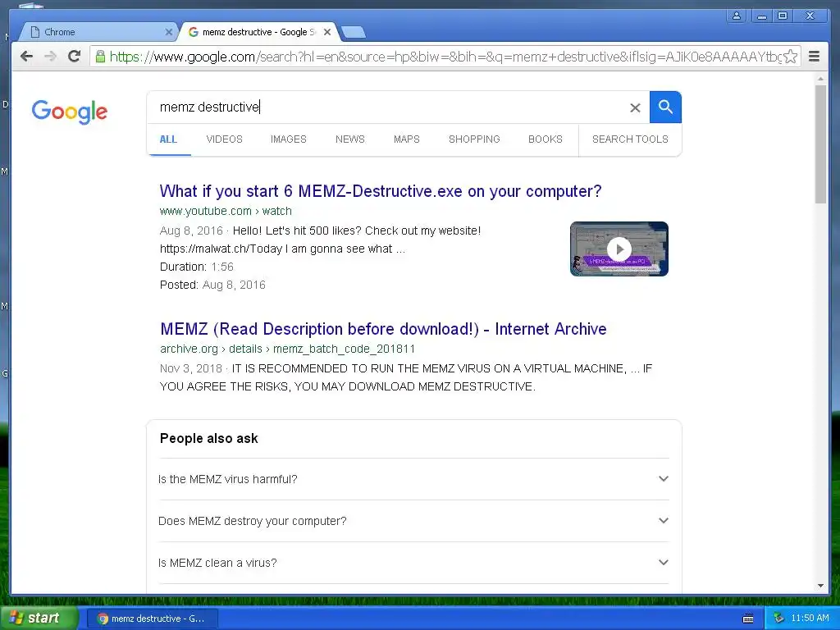Click the 11:50 AM taskbar clock
Image resolution: width=840 pixels, height=630 pixels.
[x=810, y=619]
